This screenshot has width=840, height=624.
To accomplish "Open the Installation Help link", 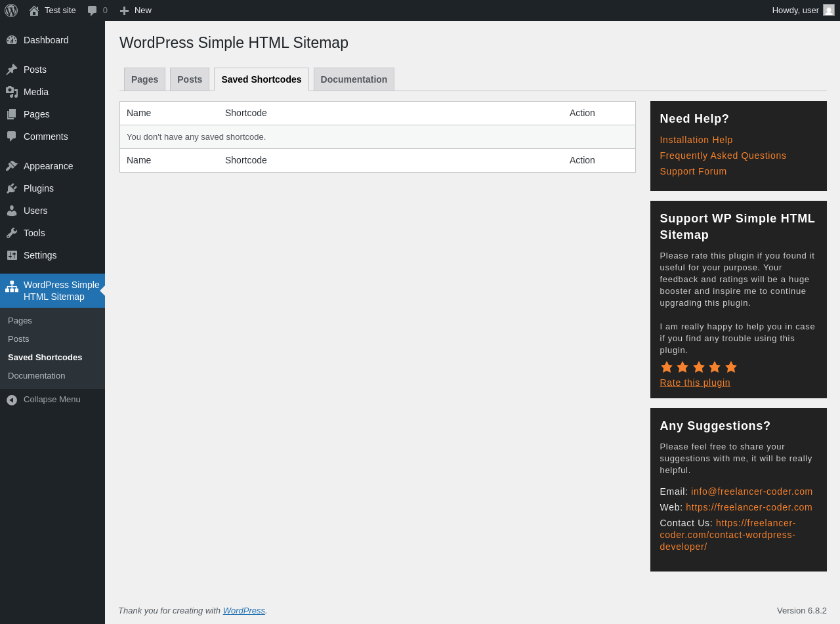I will click(x=696, y=140).
